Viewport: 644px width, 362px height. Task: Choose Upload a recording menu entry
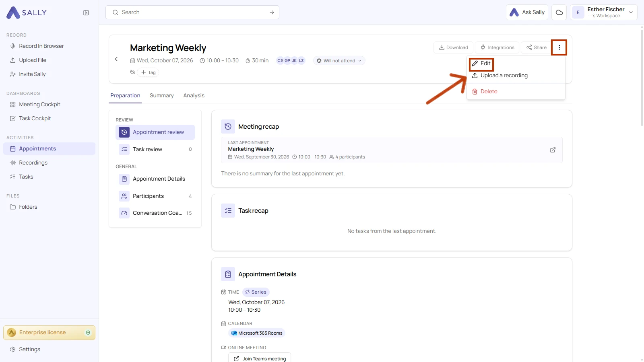point(516,76)
